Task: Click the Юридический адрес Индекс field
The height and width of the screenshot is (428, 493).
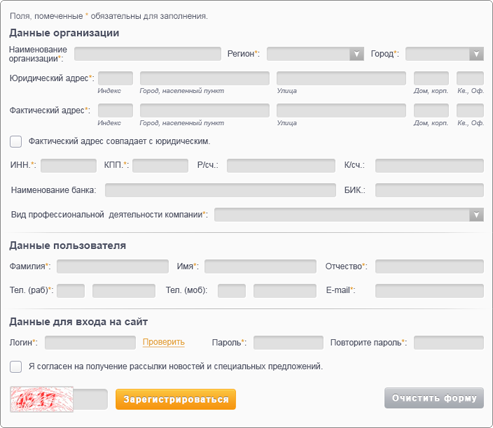Action: click(115, 78)
